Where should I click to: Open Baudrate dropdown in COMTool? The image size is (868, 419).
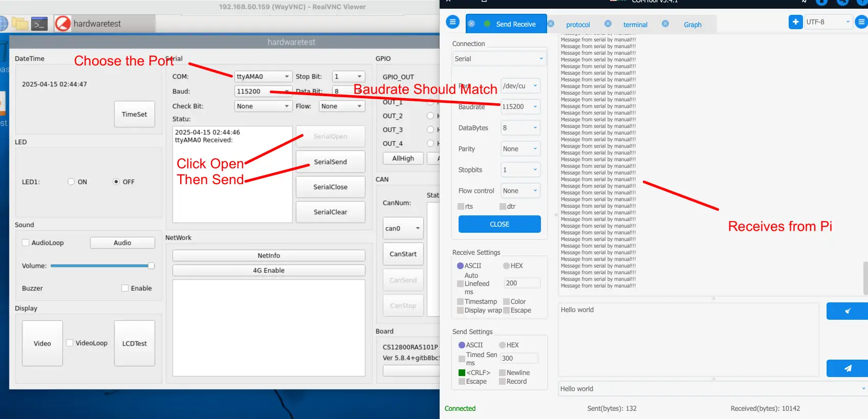point(520,106)
